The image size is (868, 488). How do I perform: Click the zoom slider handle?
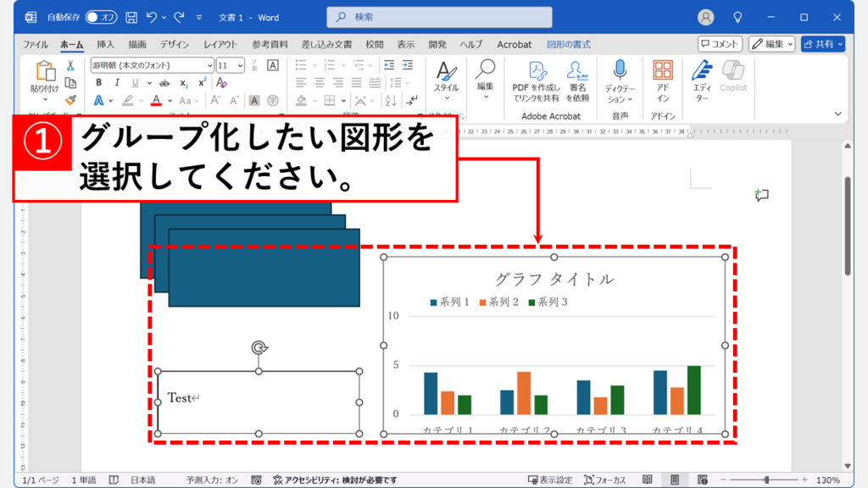click(x=766, y=480)
